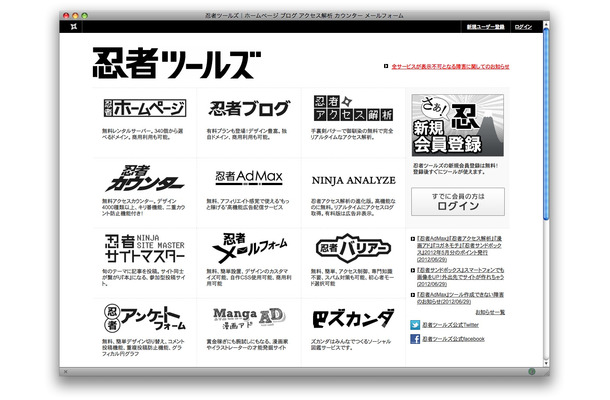This screenshot has height=400, width=610.
Task: Open 忍者AdMax tool creation outage news
Action: (x=460, y=298)
